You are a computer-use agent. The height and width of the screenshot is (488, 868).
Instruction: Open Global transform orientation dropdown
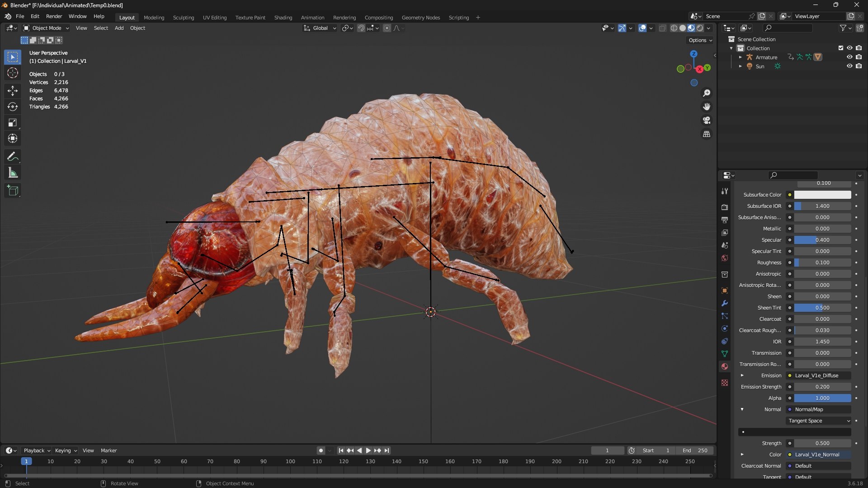(320, 28)
